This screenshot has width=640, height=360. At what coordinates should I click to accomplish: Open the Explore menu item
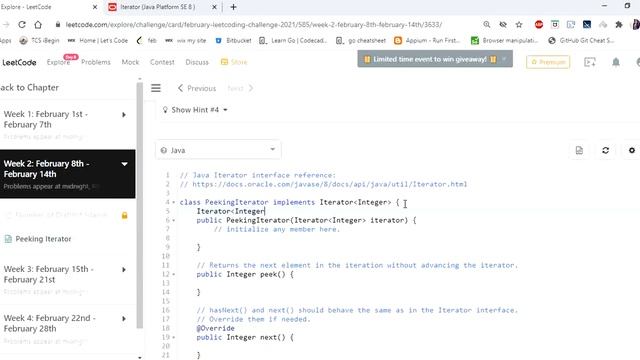[58, 62]
